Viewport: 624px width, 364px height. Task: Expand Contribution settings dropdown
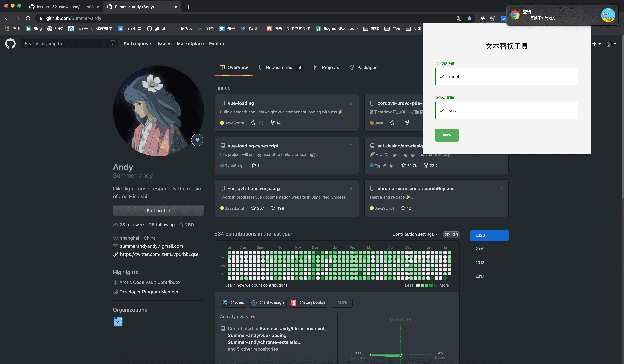click(x=415, y=234)
